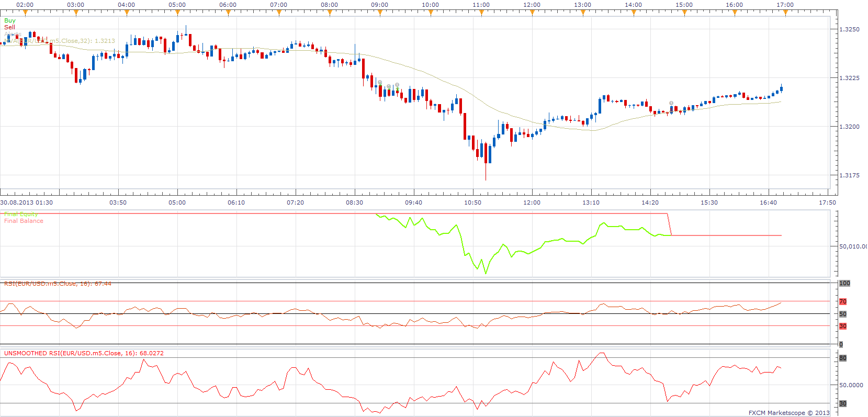Click the 1.3175 price axis value

pos(849,175)
